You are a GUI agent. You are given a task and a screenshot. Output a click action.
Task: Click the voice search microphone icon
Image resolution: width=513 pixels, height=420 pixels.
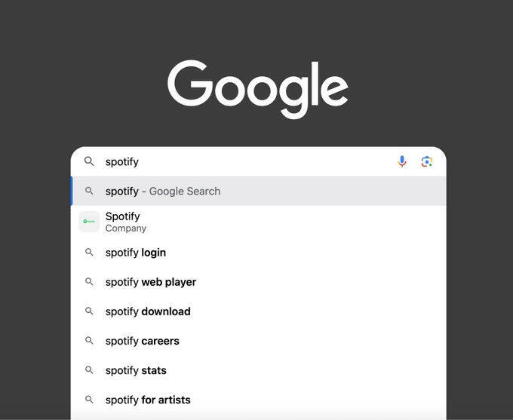402,161
